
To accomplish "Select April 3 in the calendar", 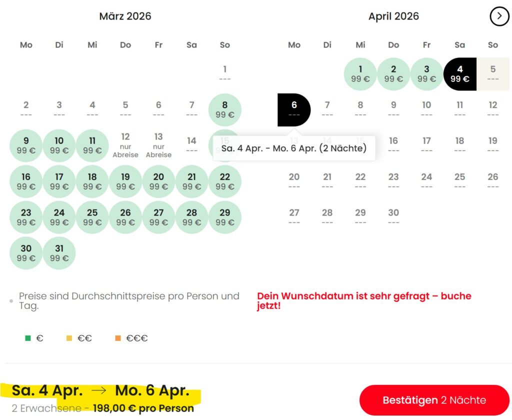I will coord(426,73).
